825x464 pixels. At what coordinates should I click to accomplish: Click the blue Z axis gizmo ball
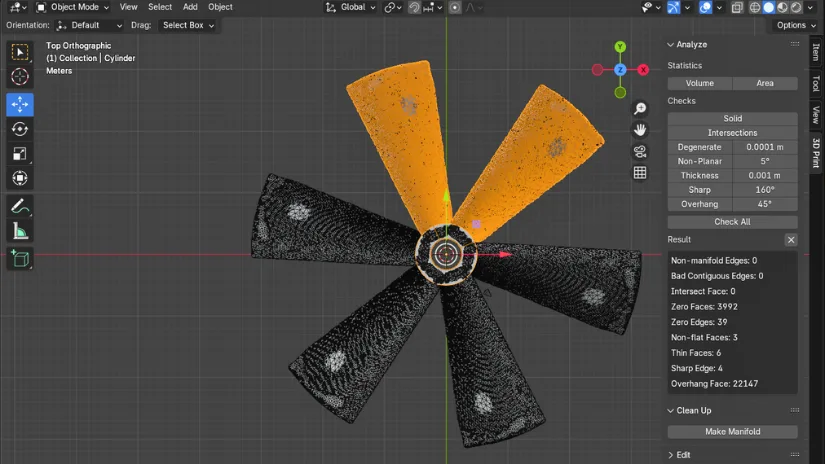coord(620,69)
